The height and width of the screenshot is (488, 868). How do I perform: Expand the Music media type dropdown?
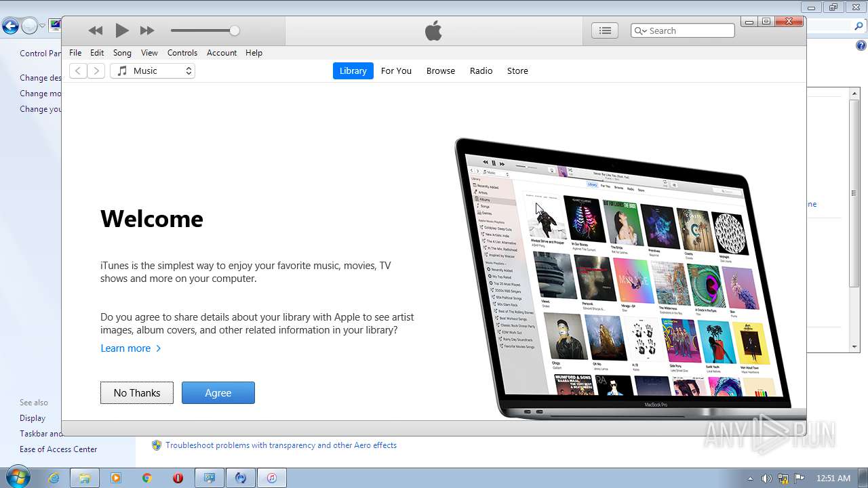coord(153,70)
